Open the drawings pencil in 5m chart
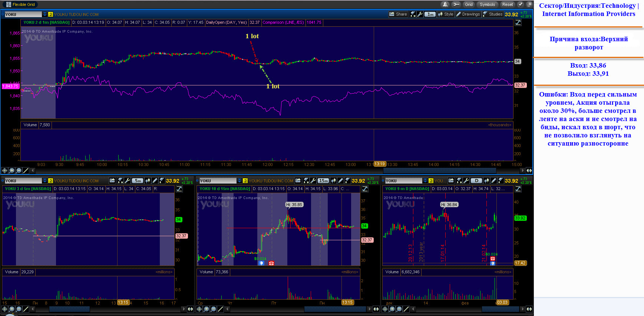The image size is (644, 316). tap(155, 180)
